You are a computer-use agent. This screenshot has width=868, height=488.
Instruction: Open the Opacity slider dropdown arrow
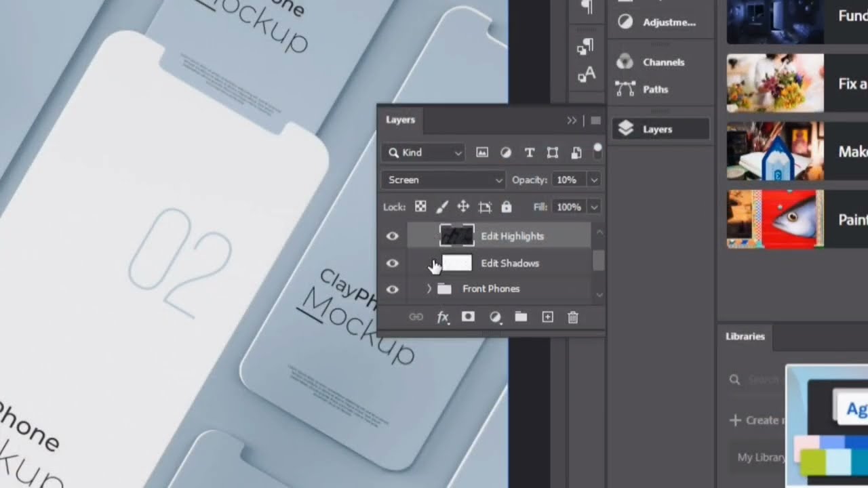594,180
